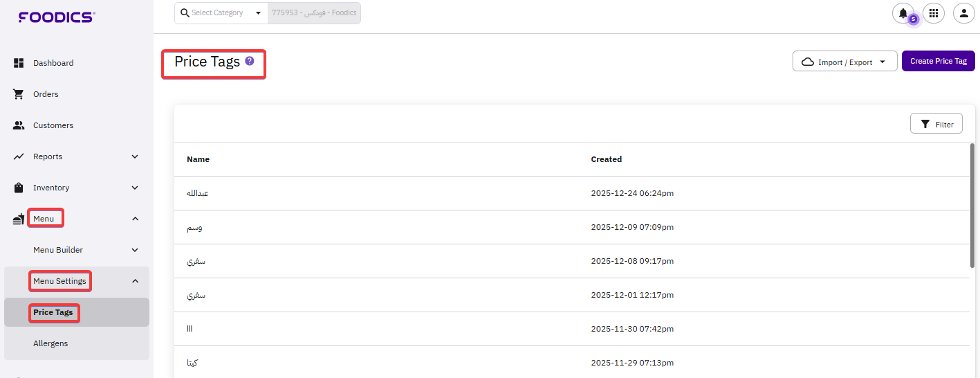Go to Allergens in the sidebar

50,343
